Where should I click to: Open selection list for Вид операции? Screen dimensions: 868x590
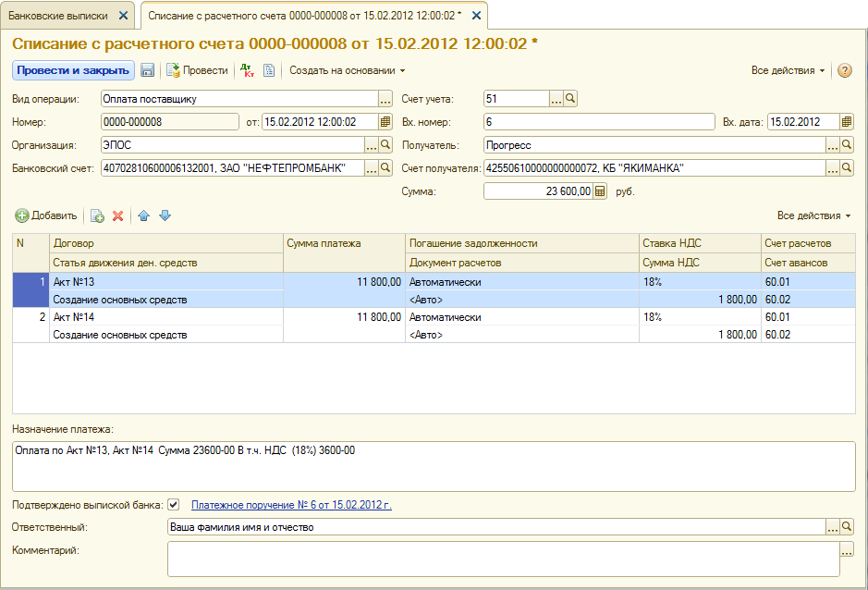(385, 99)
